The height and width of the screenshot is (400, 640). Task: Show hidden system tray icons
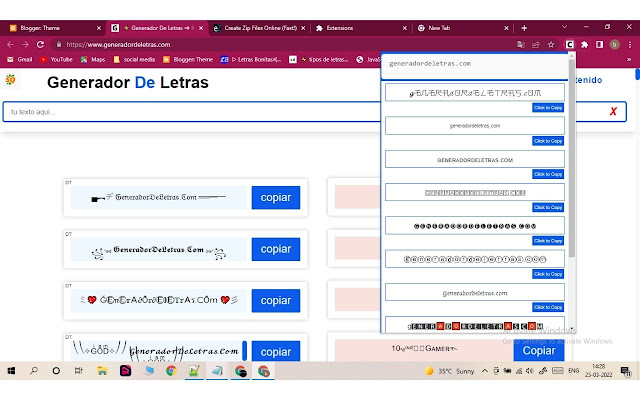pos(484,371)
